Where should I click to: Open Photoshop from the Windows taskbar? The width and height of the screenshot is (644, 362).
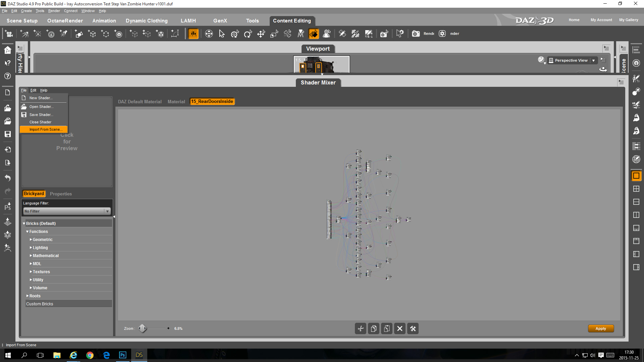[122, 355]
